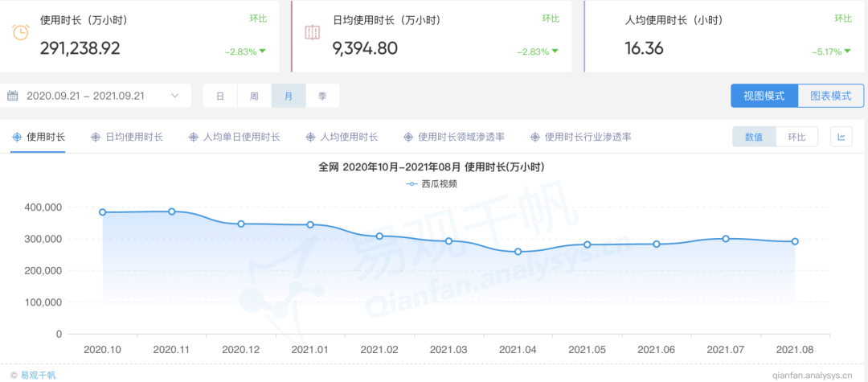This screenshot has height=382, width=868.
Task: Click the 2020.12 data point
Action: coord(241,224)
